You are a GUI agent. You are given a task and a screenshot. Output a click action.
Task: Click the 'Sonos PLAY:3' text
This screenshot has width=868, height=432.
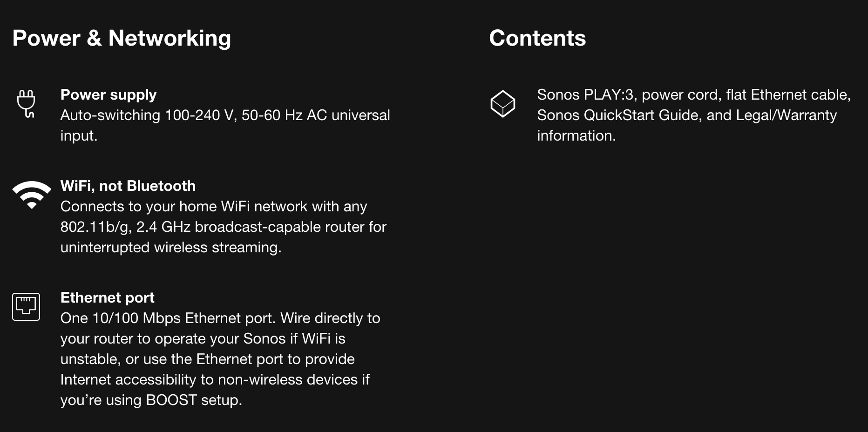click(585, 95)
